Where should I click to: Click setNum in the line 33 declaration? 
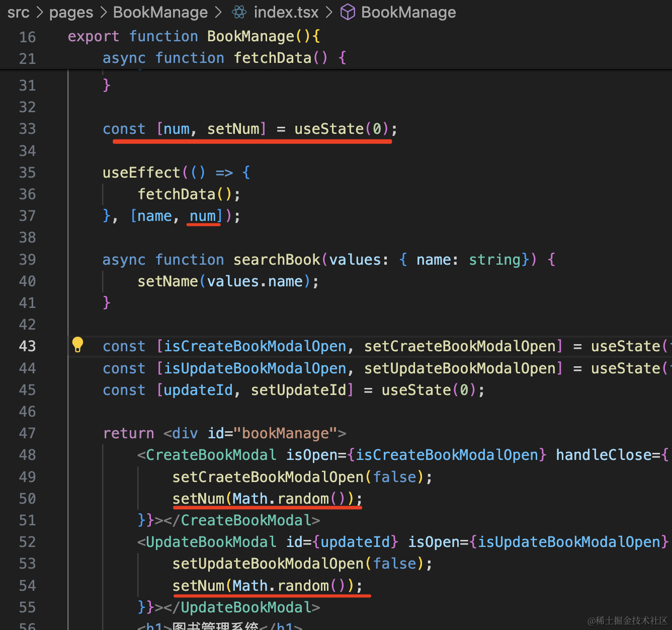click(x=233, y=129)
